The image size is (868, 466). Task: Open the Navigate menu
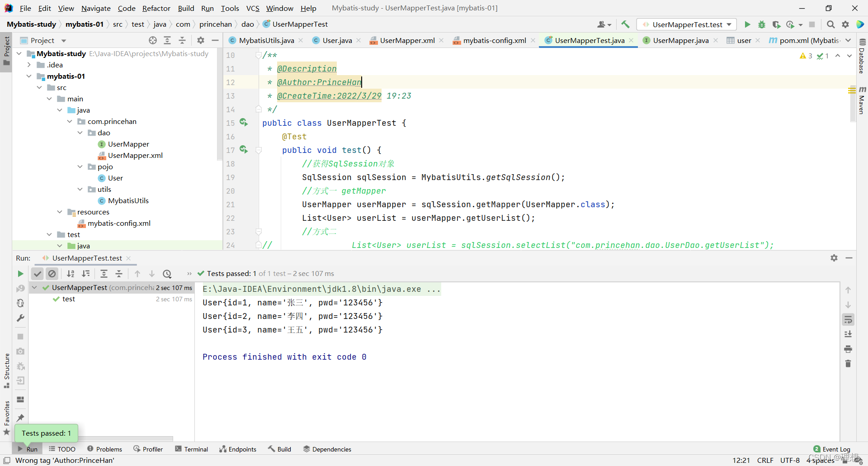(96, 8)
